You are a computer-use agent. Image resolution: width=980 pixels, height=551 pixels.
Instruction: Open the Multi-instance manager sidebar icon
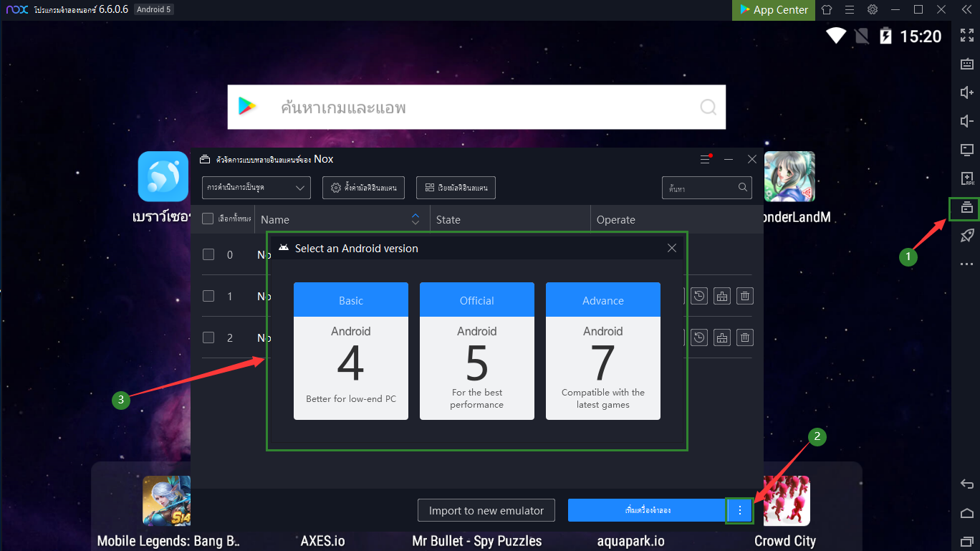coord(966,208)
